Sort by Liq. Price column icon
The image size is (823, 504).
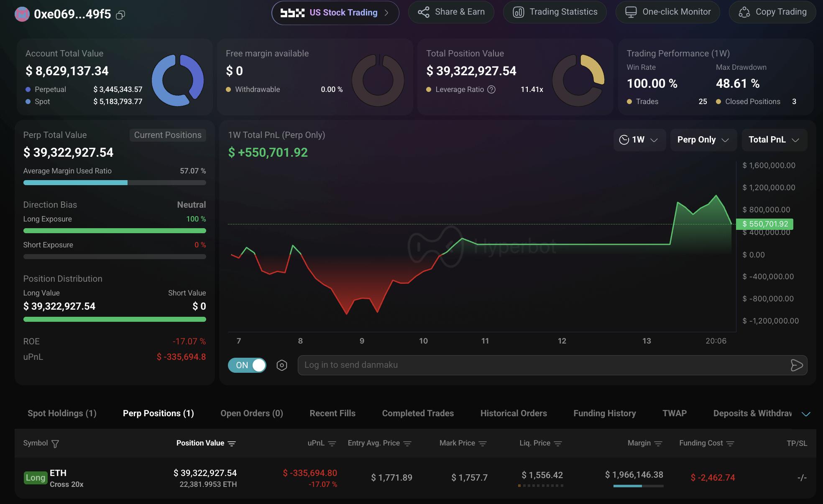557,443
